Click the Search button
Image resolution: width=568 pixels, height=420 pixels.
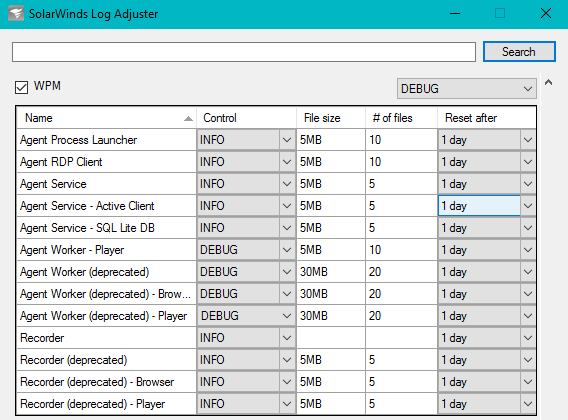[x=519, y=51]
